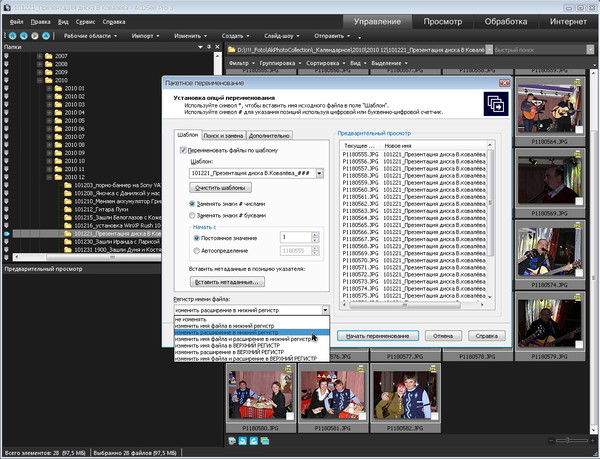This screenshot has width=600, height=459.
Task: Click row P1180560.JPG in preview list
Action: (x=414, y=190)
